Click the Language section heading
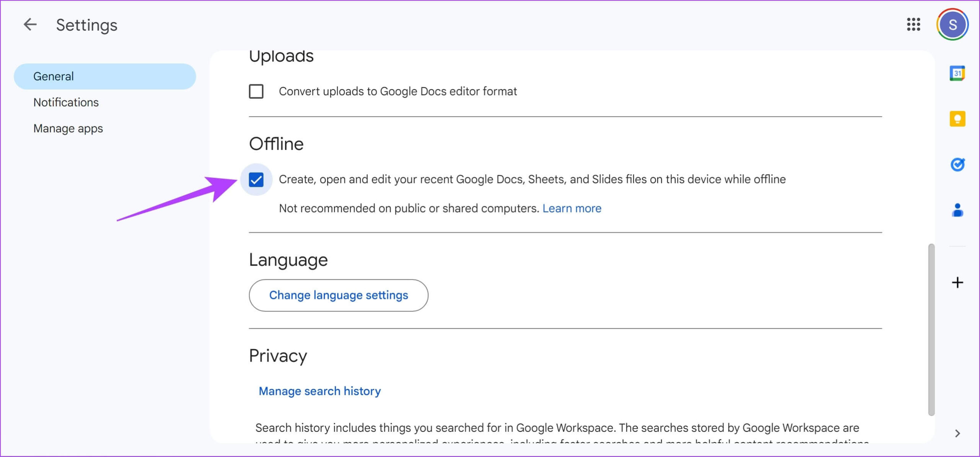 coord(288,260)
